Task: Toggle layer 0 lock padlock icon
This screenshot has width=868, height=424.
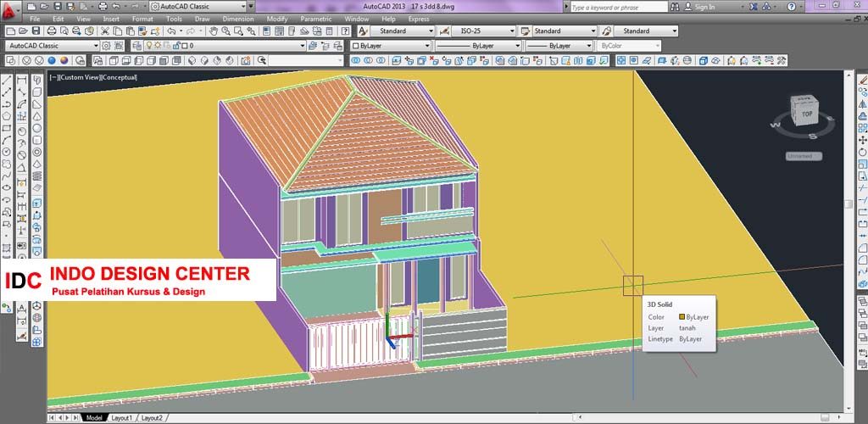Action: [176, 46]
